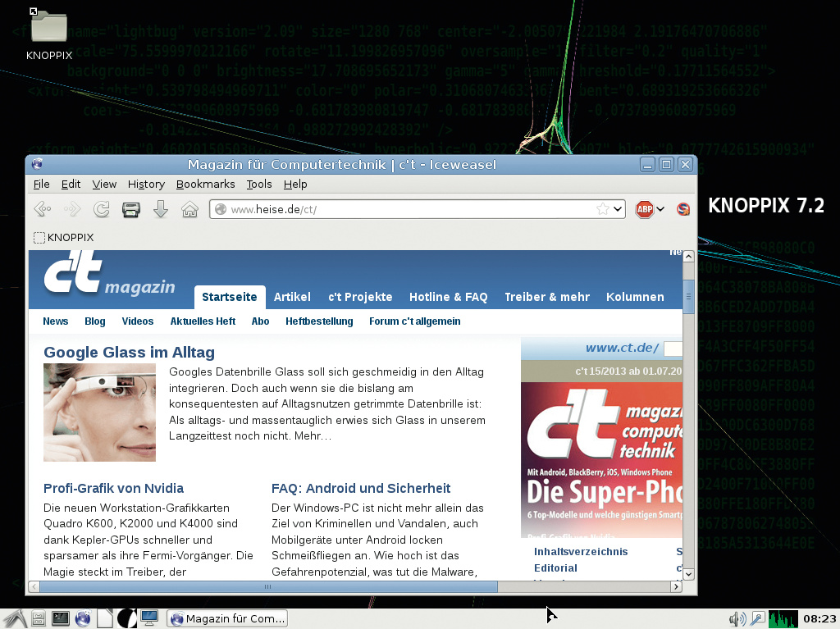Bookmark this page with the star

tap(603, 209)
